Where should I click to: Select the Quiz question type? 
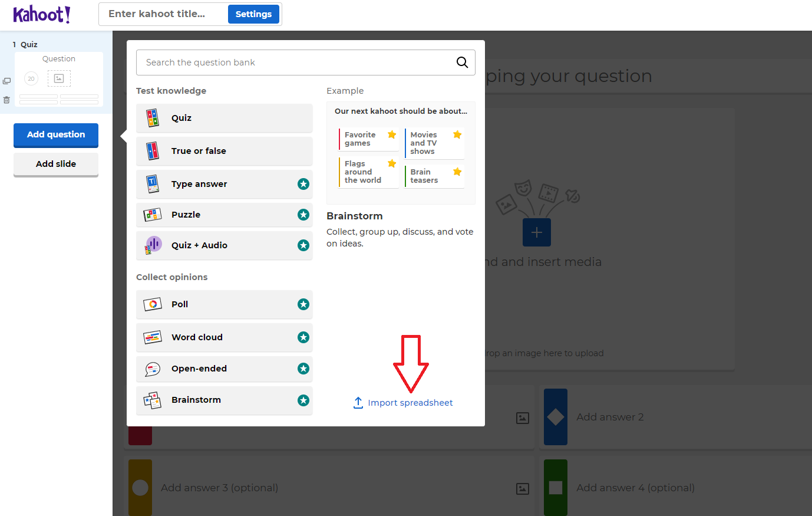coord(225,118)
